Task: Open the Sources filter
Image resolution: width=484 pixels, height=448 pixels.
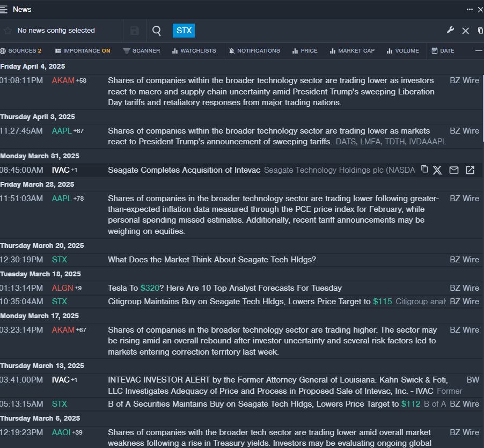Action: click(21, 51)
